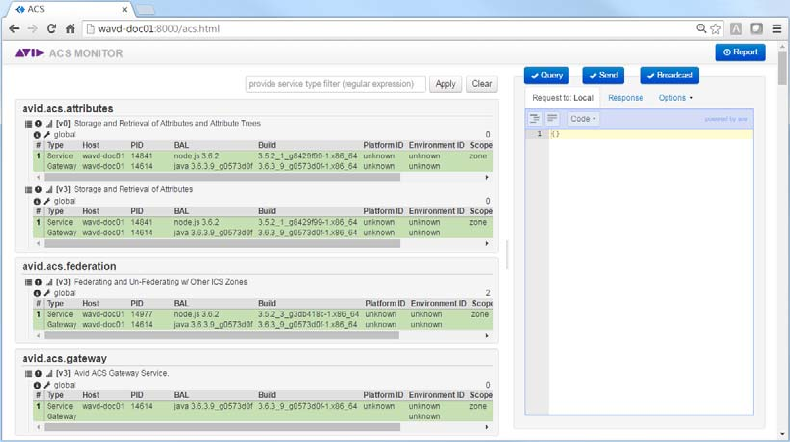This screenshot has height=442, width=790.
Task: Clear the service type filter
Action: (x=482, y=84)
